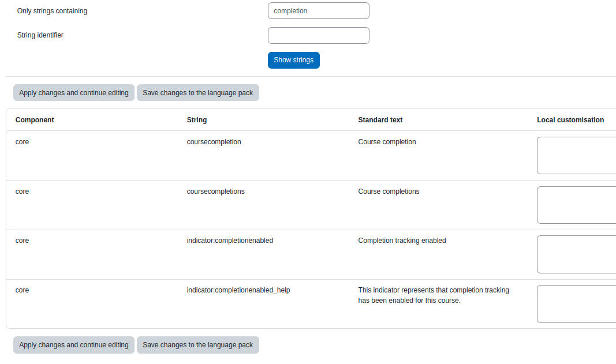This screenshot has width=616, height=364.
Task: Click 'core' in the indicator:completionenabled row
Action: click(22, 241)
